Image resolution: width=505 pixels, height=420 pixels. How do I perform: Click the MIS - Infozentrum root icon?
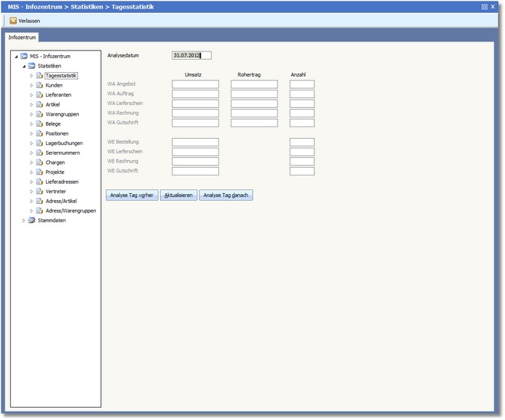24,56
